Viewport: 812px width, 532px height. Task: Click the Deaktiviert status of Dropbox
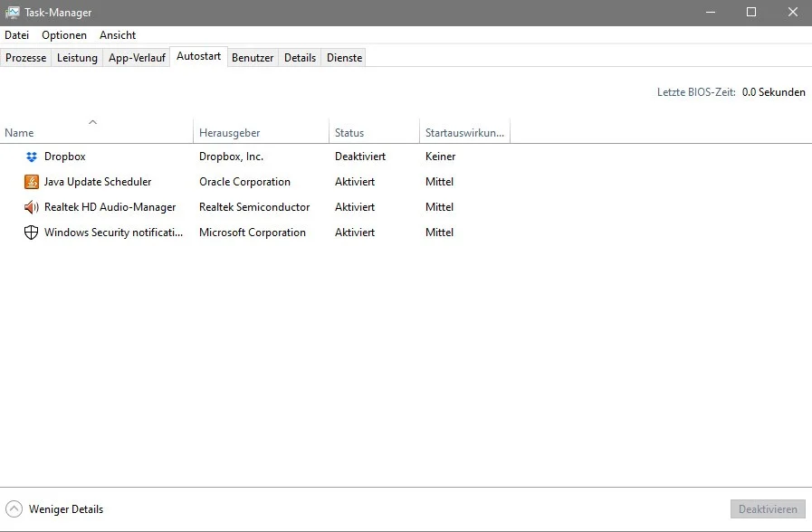(360, 157)
